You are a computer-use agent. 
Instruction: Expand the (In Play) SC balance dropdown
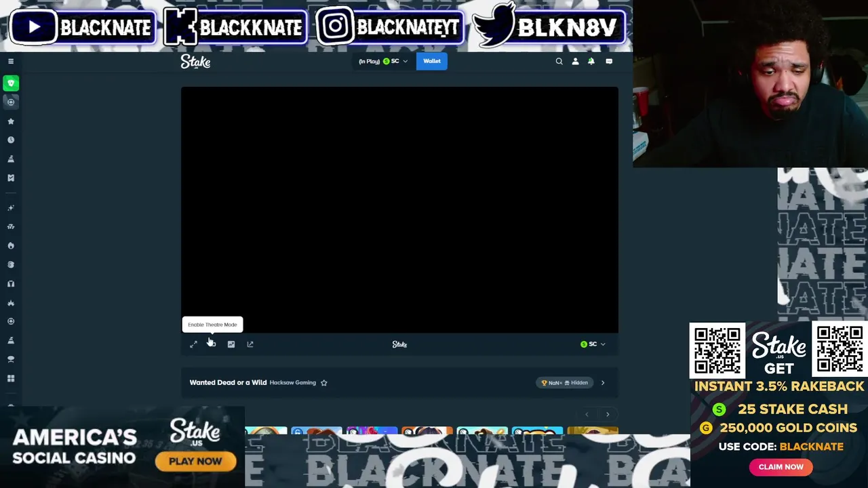[x=383, y=62]
